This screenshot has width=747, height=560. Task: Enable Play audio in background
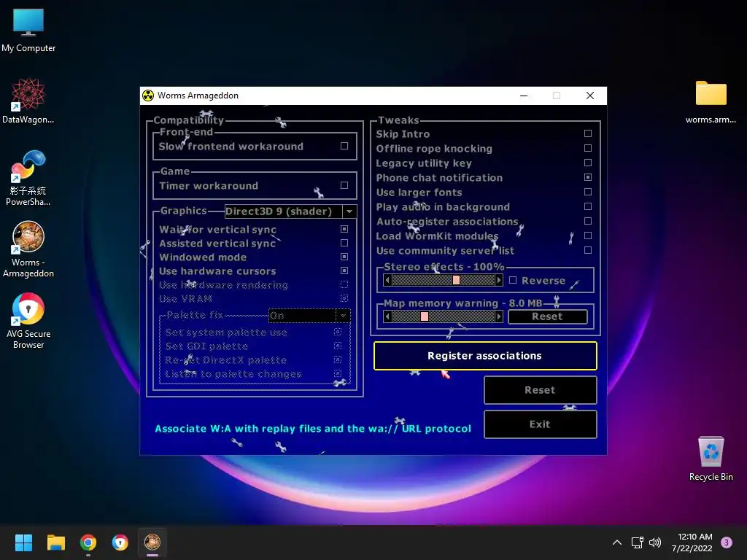tap(588, 206)
